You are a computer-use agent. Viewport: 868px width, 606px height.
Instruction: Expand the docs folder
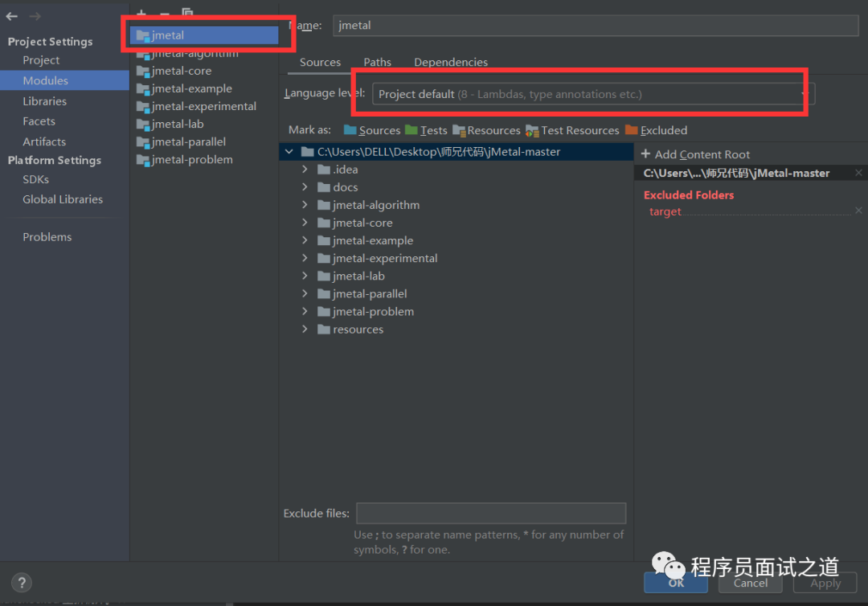tap(305, 187)
